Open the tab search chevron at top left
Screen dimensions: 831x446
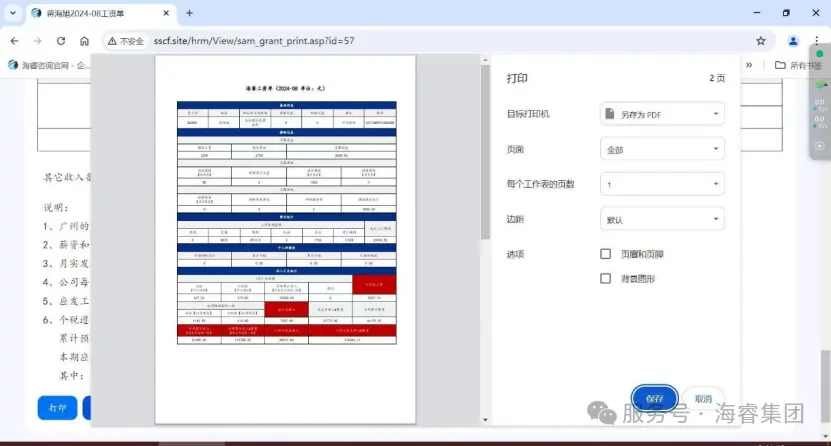[x=13, y=13]
